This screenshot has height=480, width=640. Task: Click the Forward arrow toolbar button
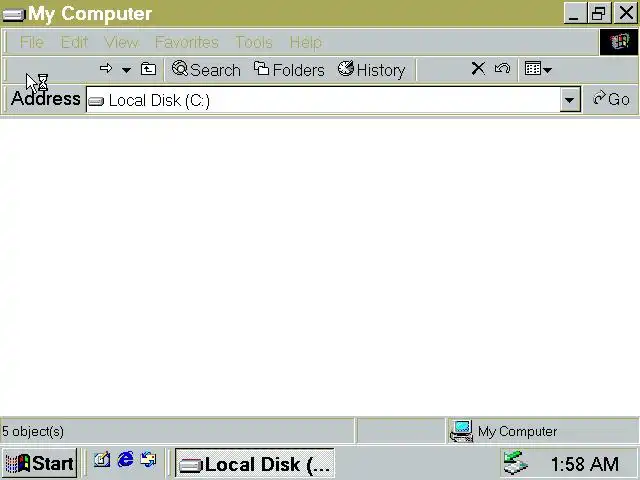click(106, 69)
